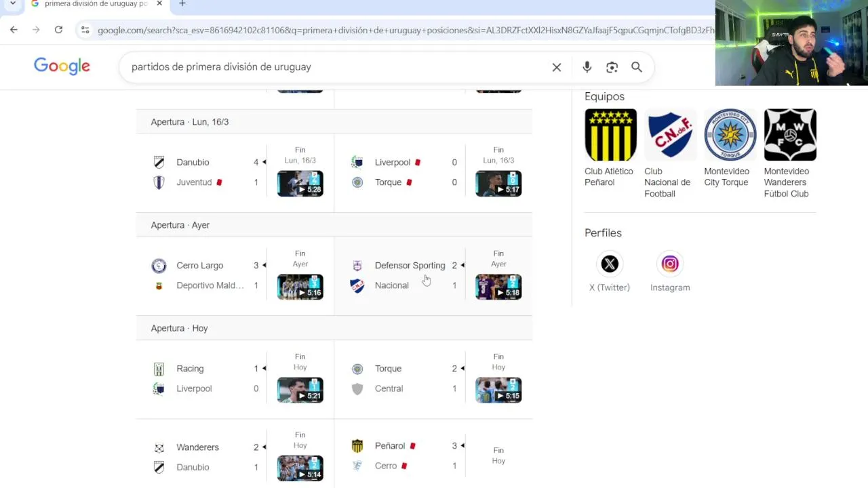Close the primera división de uruguay tab
This screenshot has height=488, width=868.
[x=159, y=4]
